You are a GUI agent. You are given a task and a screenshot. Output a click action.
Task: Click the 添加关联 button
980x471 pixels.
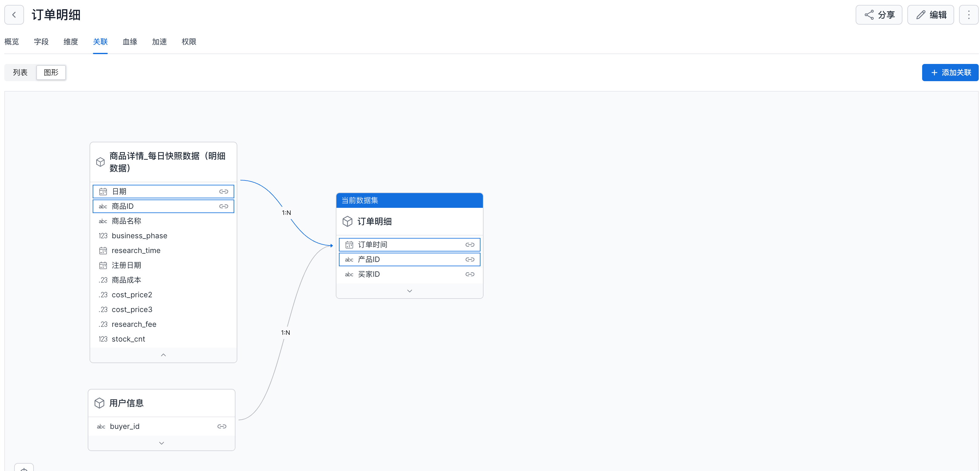[950, 73]
